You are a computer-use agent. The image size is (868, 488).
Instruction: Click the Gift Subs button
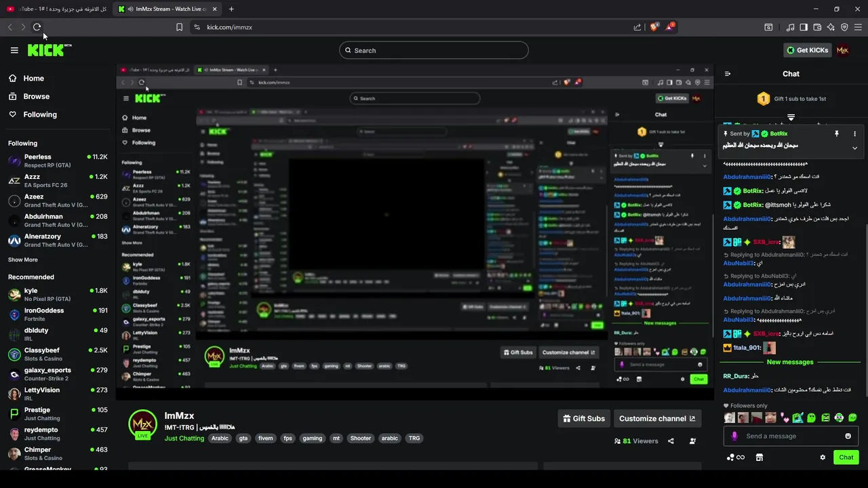tap(583, 419)
